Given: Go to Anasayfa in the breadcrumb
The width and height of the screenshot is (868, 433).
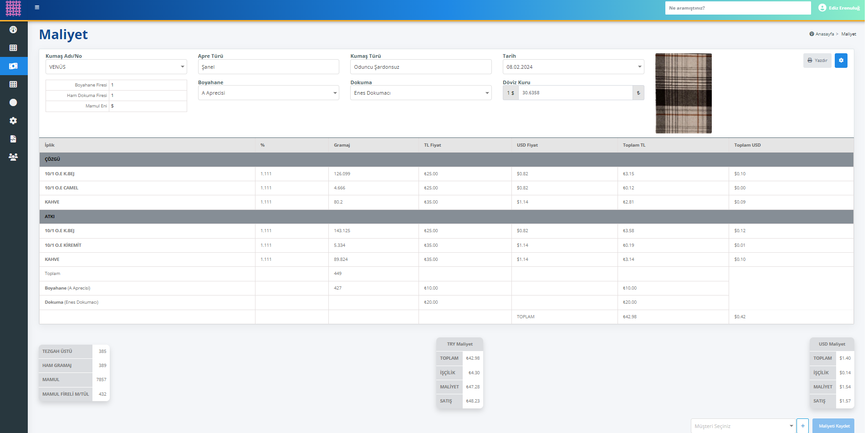Looking at the screenshot, I should click(824, 34).
